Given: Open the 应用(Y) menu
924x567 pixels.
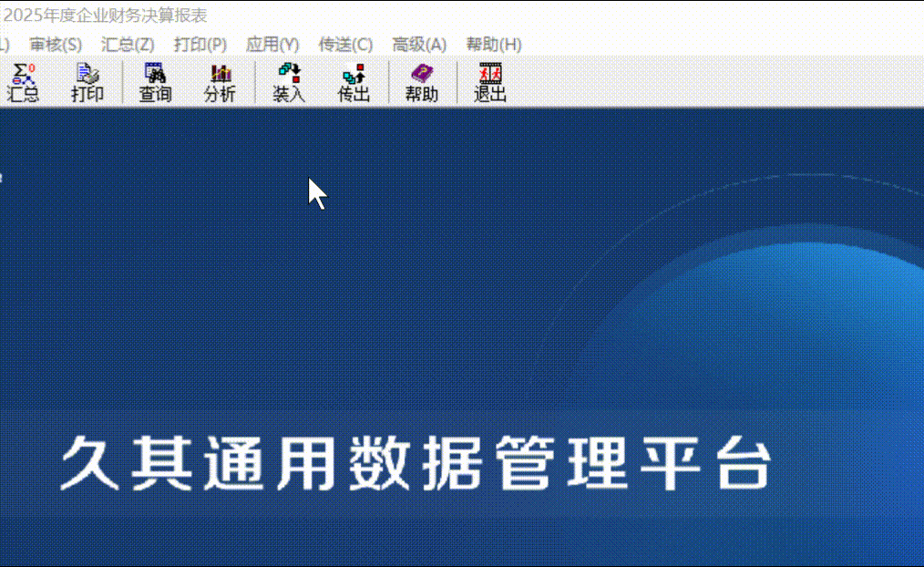Looking at the screenshot, I should (272, 44).
